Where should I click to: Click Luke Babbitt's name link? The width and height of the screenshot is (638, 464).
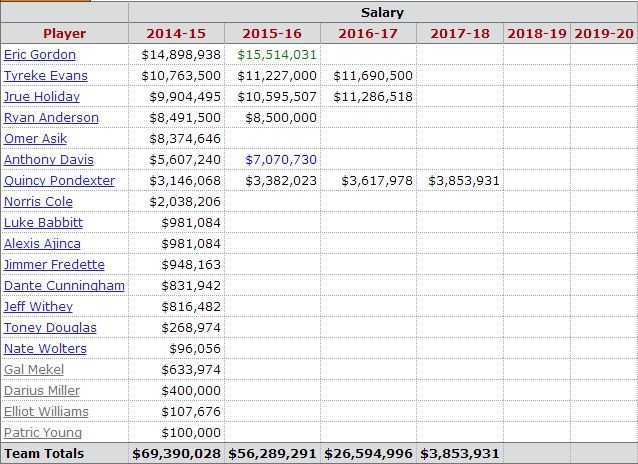[44, 223]
